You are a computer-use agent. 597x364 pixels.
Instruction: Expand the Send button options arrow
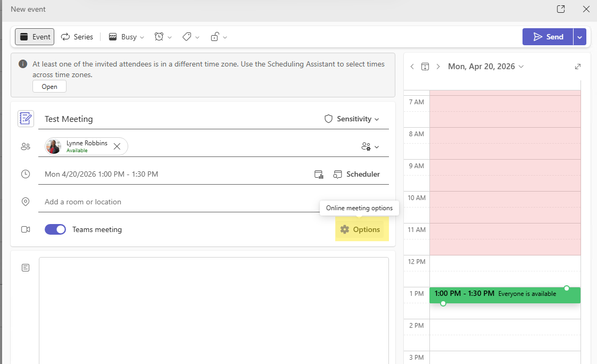click(x=580, y=37)
